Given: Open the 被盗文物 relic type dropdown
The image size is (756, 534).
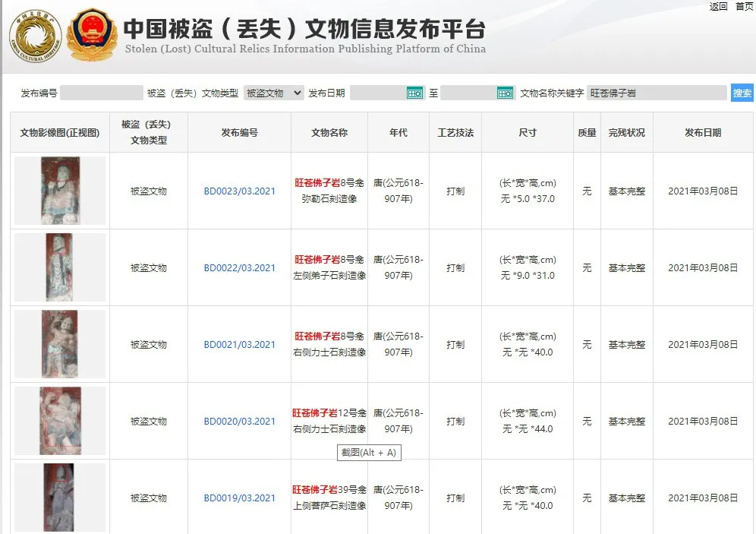Looking at the screenshot, I should click(275, 93).
